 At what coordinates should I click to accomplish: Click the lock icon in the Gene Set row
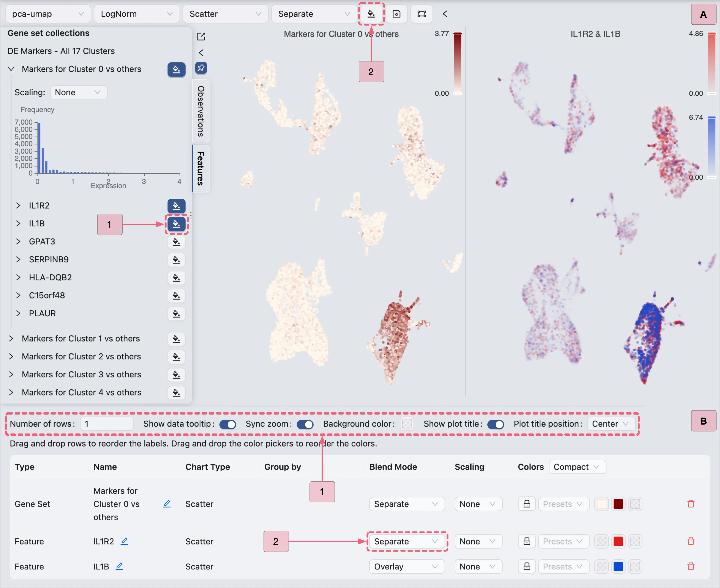[x=526, y=504]
